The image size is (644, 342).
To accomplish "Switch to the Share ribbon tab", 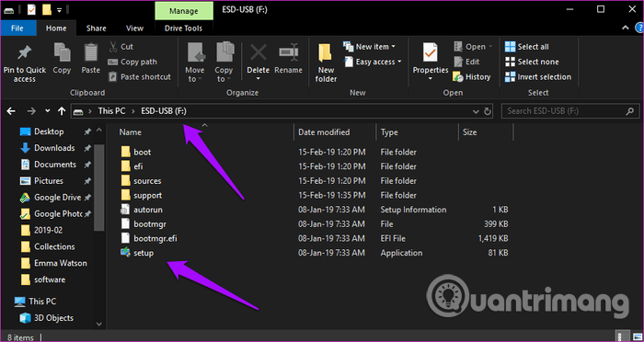I will click(96, 28).
